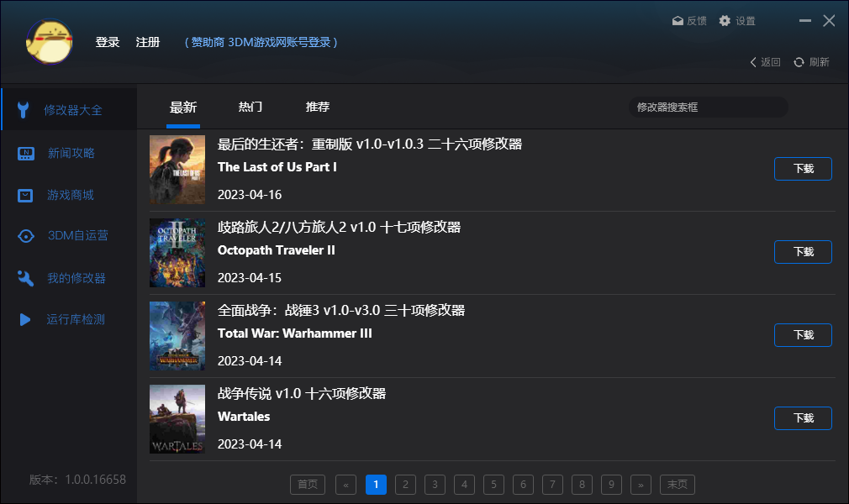Click the 反馈 envelope icon
Screen dimensions: 849x504
(x=678, y=21)
